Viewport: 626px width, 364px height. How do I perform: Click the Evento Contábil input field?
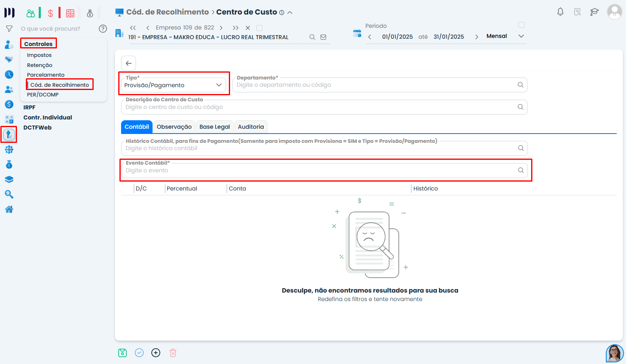tap(319, 171)
